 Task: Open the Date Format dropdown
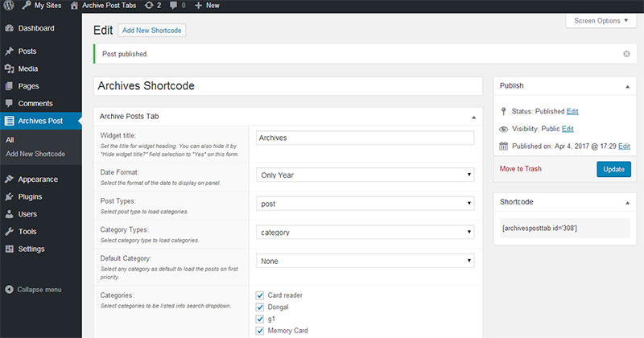pyautogui.click(x=365, y=175)
